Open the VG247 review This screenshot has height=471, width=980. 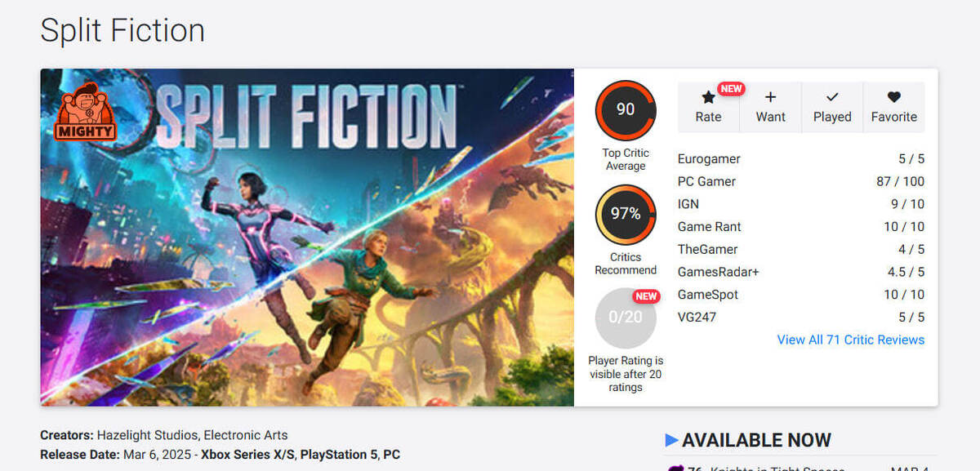point(697,317)
